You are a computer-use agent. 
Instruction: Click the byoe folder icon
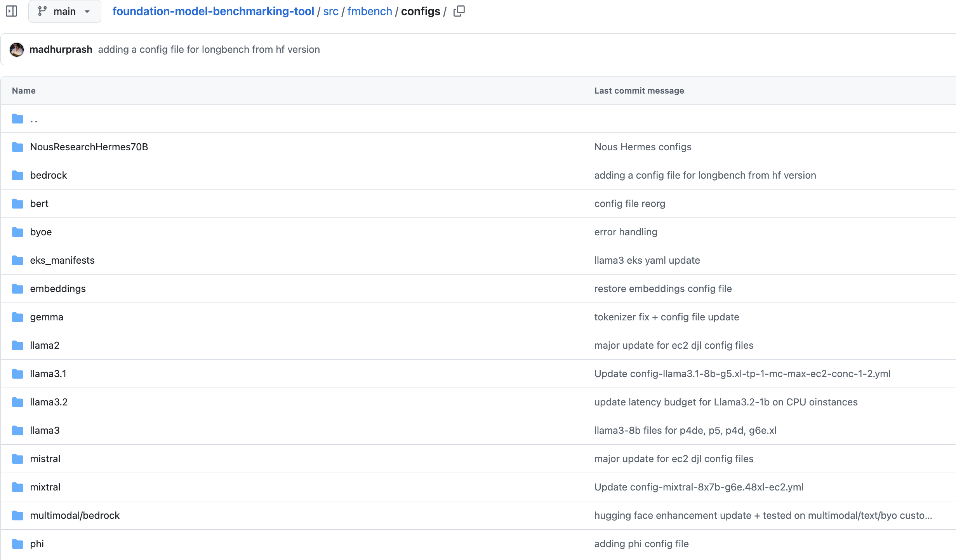(x=17, y=232)
